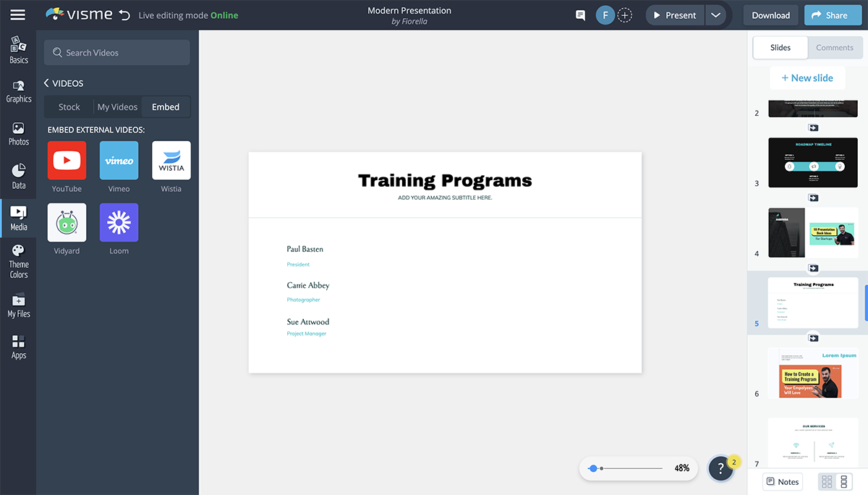Select Vidyard video embed icon
The image size is (868, 495).
pos(67,223)
